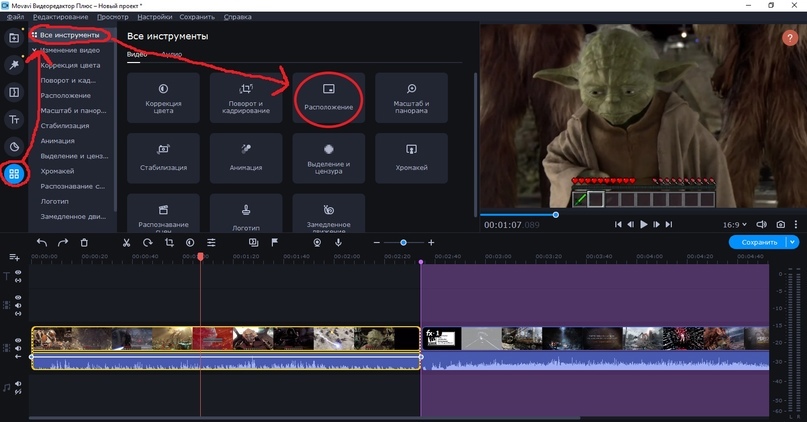Collapse the Изменение видео group
The width and height of the screenshot is (807, 422).
34,50
